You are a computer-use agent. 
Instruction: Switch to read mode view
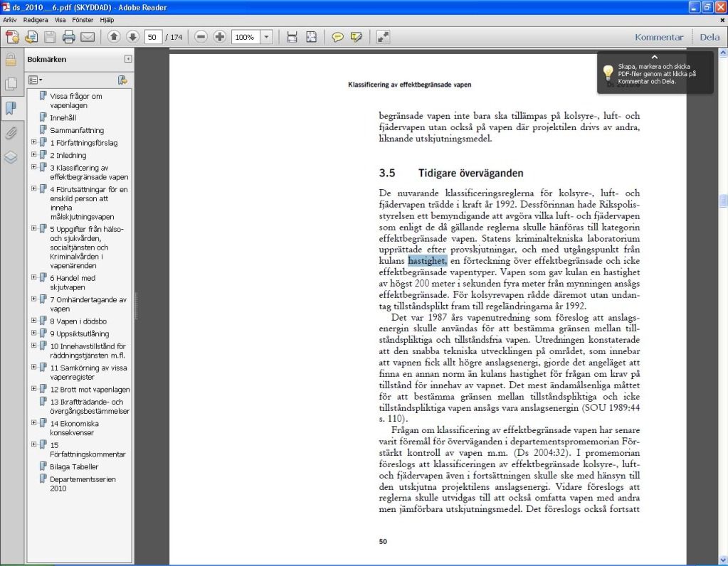pos(383,37)
